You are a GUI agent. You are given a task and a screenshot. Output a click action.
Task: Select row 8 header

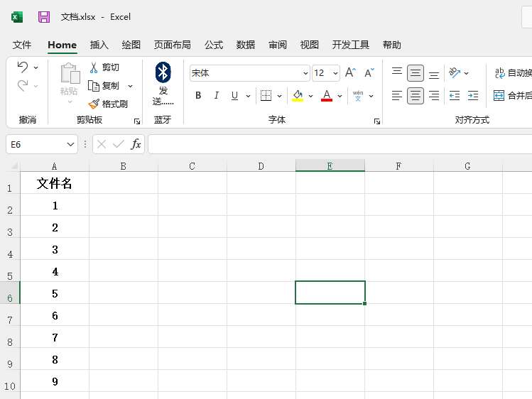click(10, 337)
